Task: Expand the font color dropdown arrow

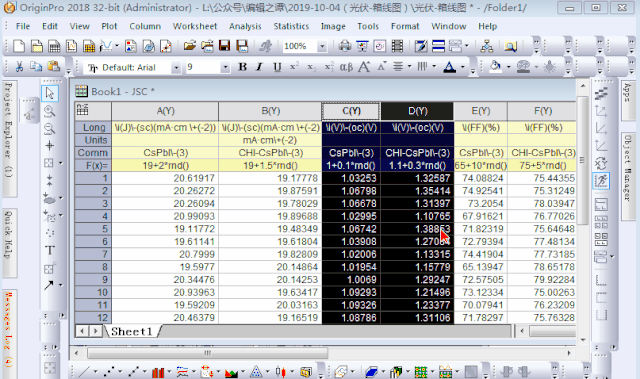Action: [x=462, y=67]
